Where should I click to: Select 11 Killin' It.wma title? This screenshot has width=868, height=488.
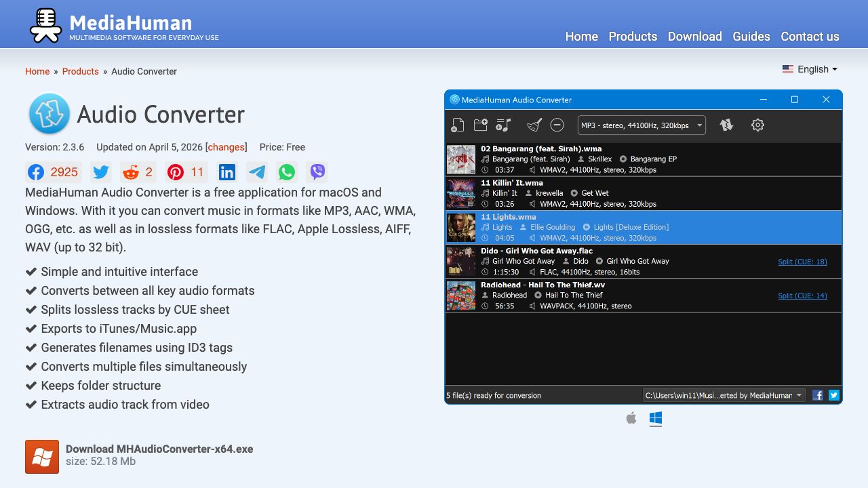click(x=512, y=182)
